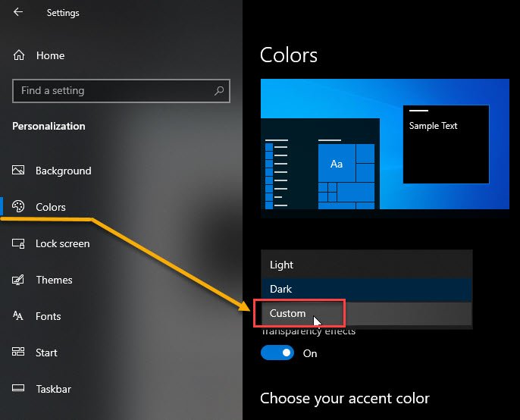Click the Home house icon

[19, 55]
